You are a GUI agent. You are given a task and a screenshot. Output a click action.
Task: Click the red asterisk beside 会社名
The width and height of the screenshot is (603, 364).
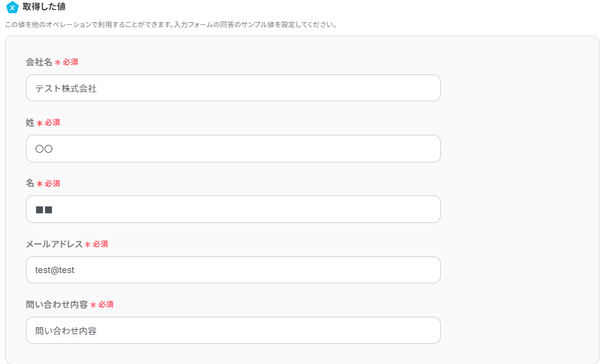pos(58,63)
